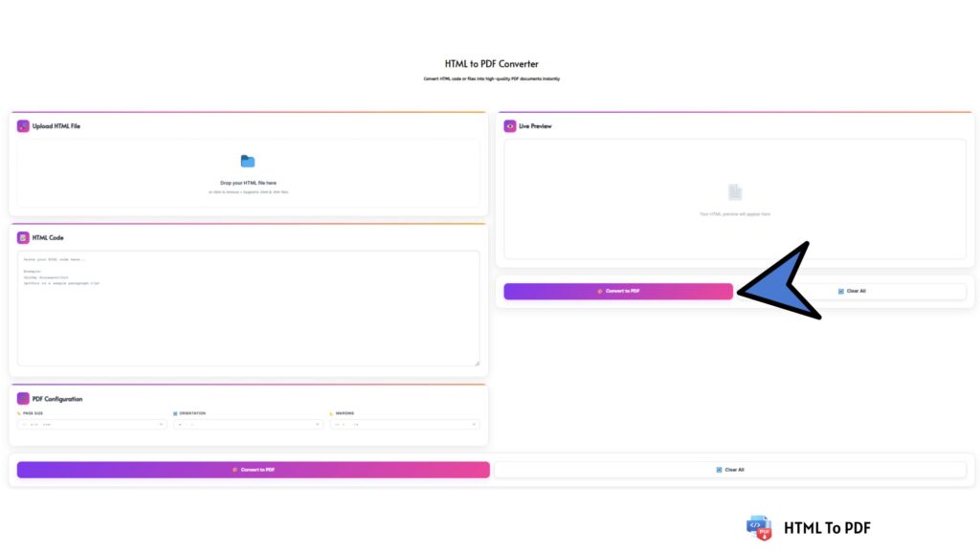980x551 pixels.
Task: Open the Page Size dropdown
Action: point(92,424)
